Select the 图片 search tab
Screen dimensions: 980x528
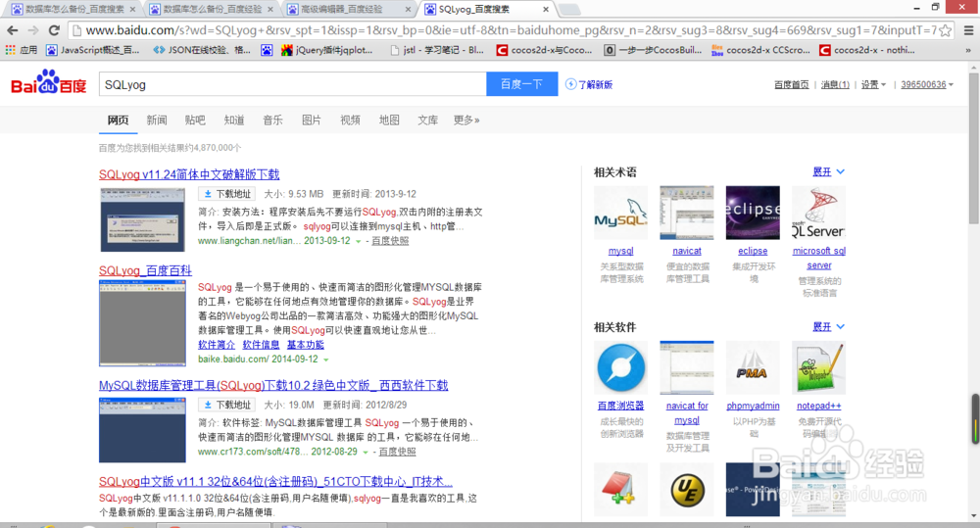coord(312,120)
